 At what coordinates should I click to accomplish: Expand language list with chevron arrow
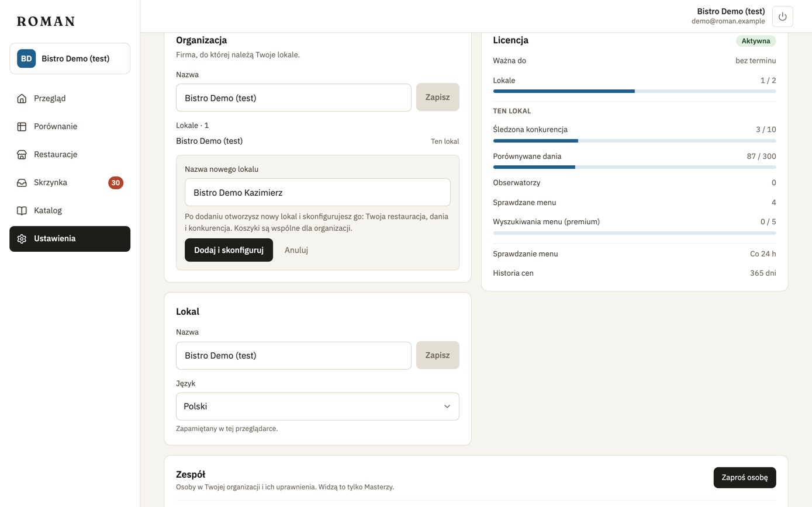pos(447,406)
